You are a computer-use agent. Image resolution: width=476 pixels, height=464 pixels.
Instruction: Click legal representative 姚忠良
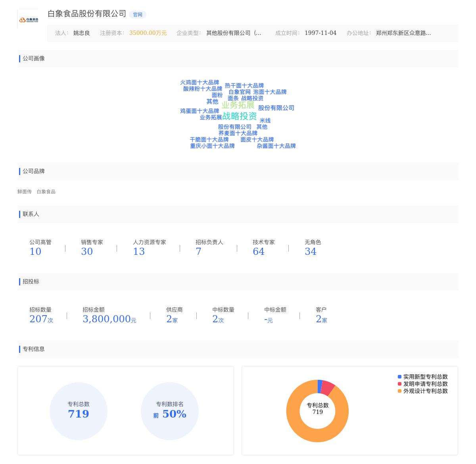[82, 33]
